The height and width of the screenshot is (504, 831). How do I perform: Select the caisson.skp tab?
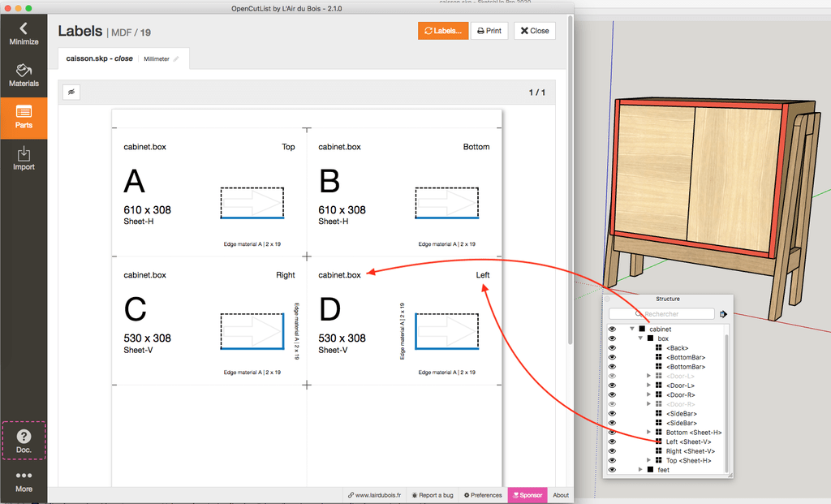pyautogui.click(x=123, y=58)
